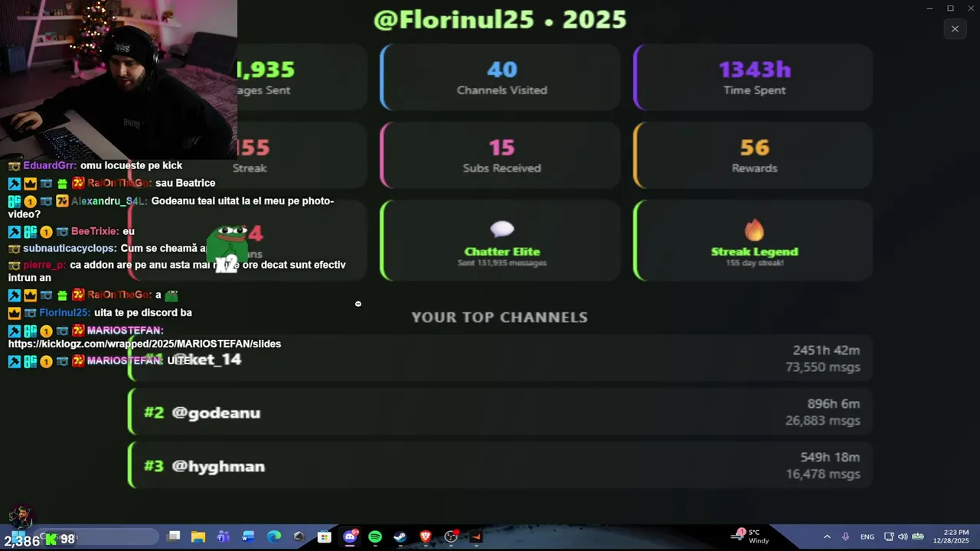The image size is (980, 551).
Task: Open the Task View icon in the taskbar
Action: [x=174, y=536]
